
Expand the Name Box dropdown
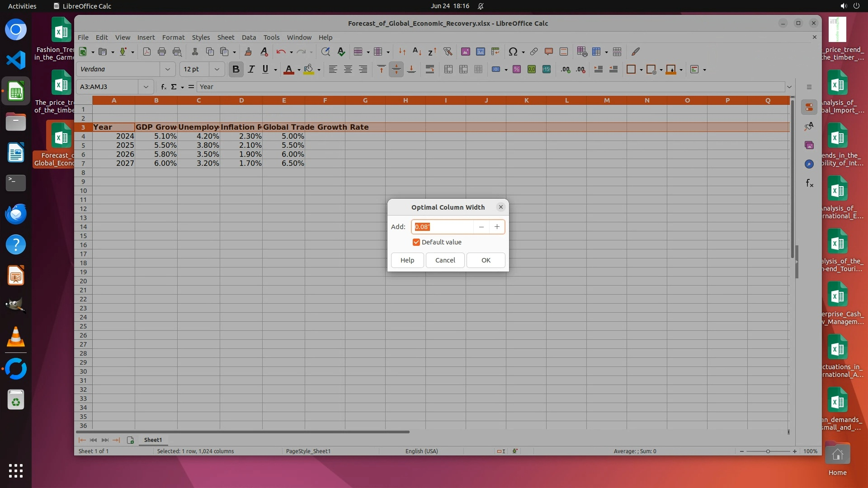146,87
